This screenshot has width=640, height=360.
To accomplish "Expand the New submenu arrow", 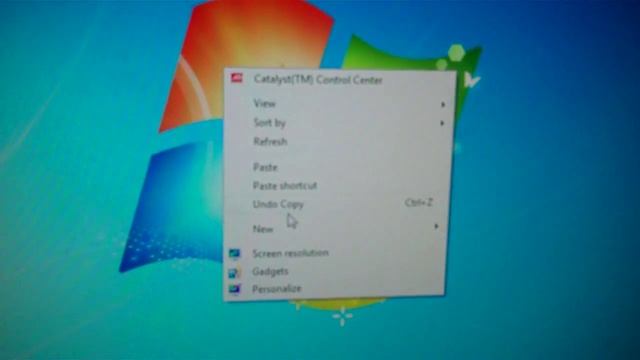I will [x=436, y=226].
